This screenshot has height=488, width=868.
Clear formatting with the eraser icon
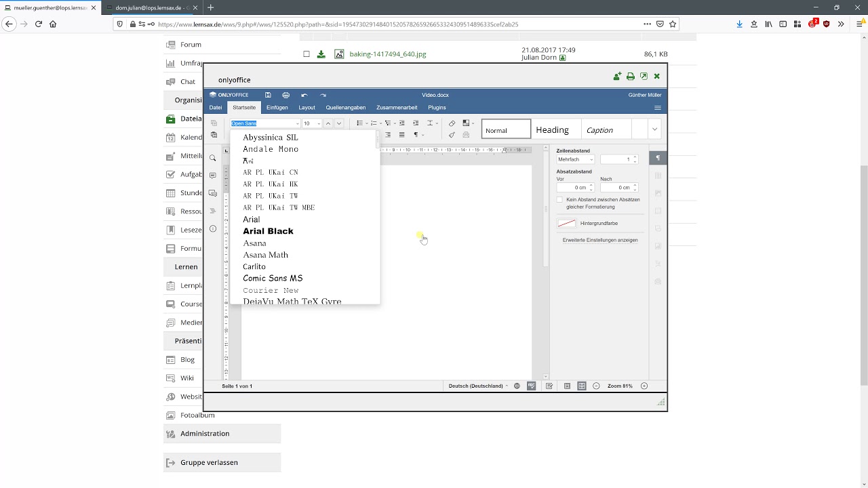pos(452,123)
